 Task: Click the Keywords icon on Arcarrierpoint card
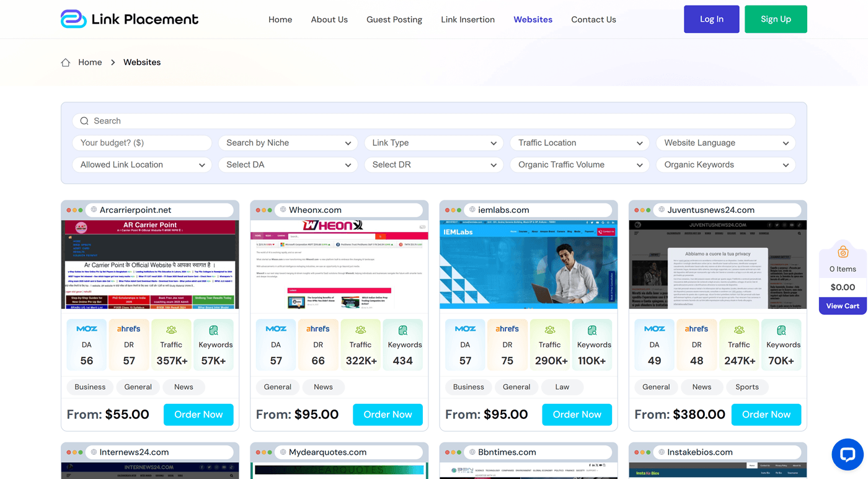(x=213, y=330)
